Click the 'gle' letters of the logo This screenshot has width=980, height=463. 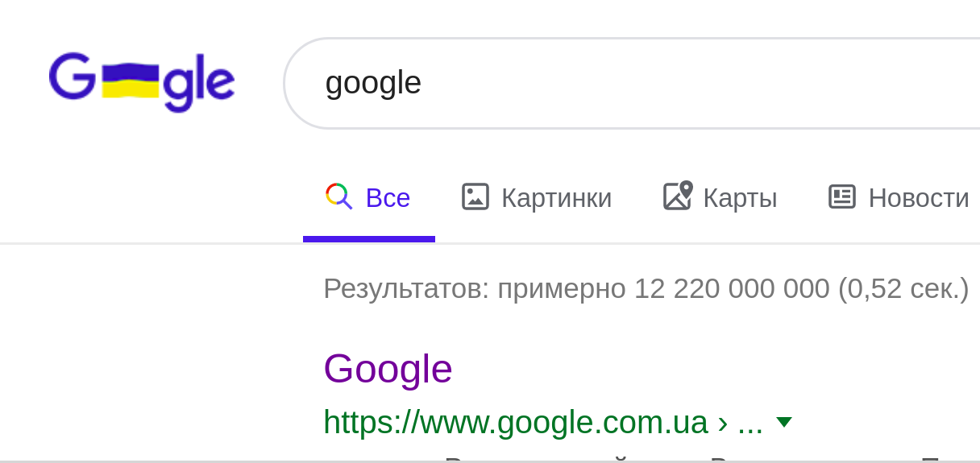(x=199, y=84)
